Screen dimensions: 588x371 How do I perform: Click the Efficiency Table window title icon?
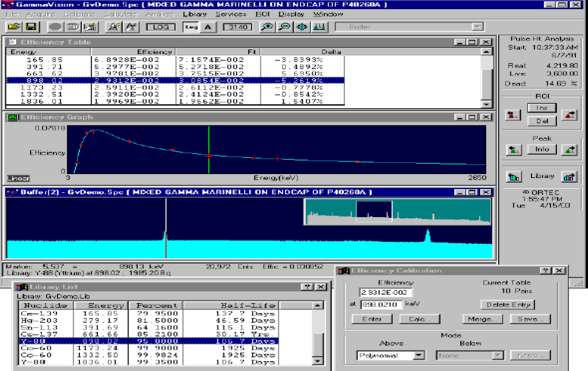(x=12, y=42)
